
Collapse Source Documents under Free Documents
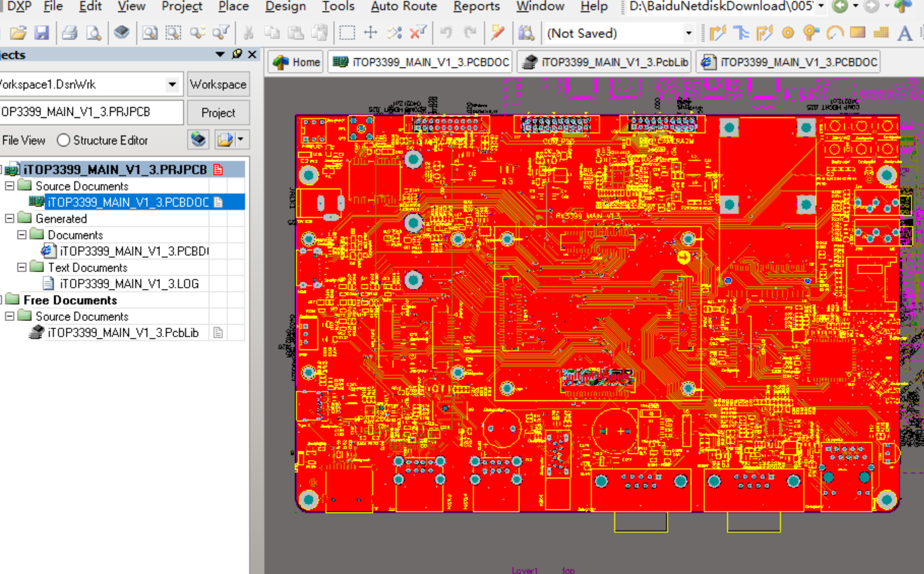pos(9,316)
